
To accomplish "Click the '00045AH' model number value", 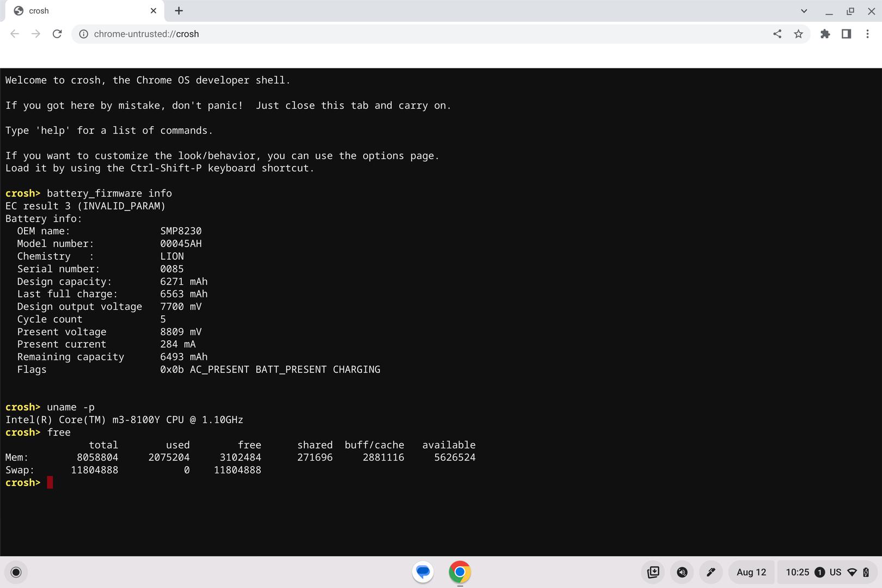I will click(181, 244).
